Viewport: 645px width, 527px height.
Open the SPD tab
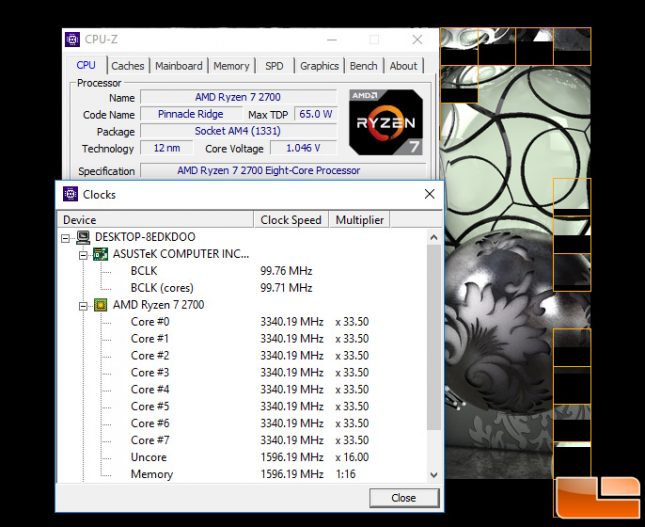(274, 66)
